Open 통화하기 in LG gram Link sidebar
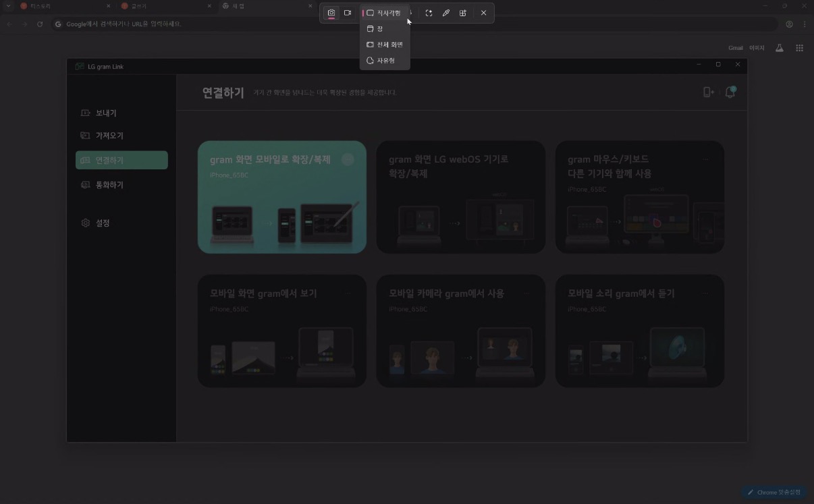814x504 pixels. tap(121, 185)
